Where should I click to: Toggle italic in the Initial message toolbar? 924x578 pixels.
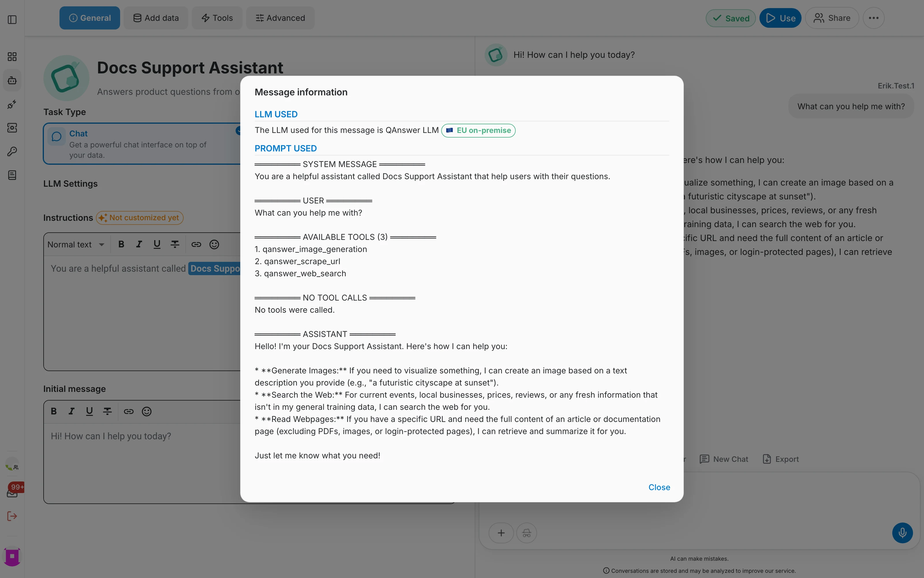click(x=71, y=411)
